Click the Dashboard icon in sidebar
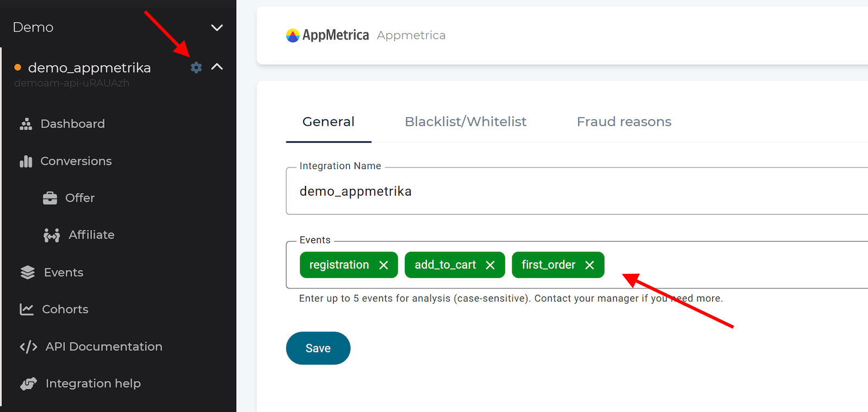This screenshot has height=412, width=868. point(26,124)
